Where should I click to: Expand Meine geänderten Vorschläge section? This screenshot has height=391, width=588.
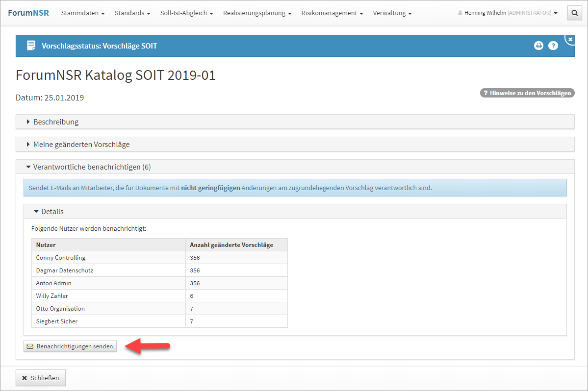point(81,145)
